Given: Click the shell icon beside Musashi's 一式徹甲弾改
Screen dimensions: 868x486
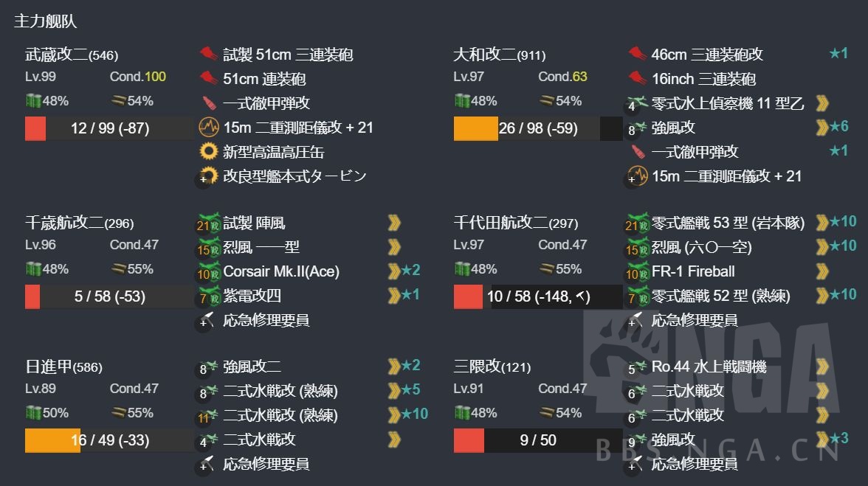Looking at the screenshot, I should [209, 103].
